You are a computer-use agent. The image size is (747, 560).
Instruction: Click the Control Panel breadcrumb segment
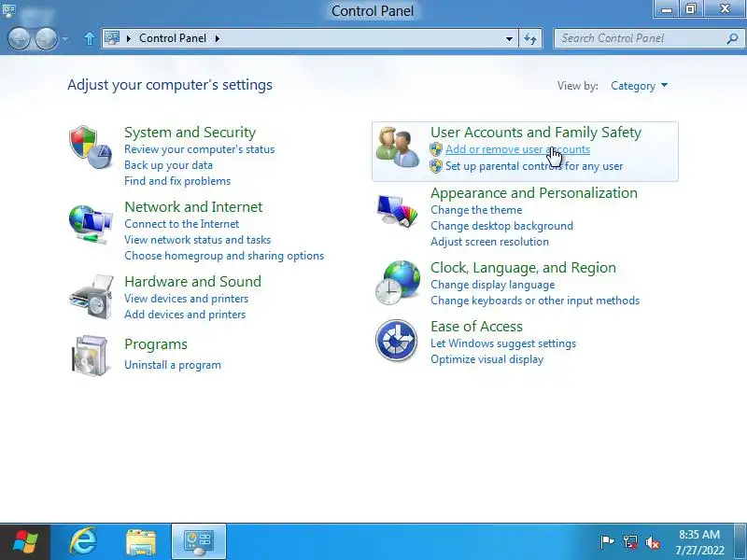point(173,38)
